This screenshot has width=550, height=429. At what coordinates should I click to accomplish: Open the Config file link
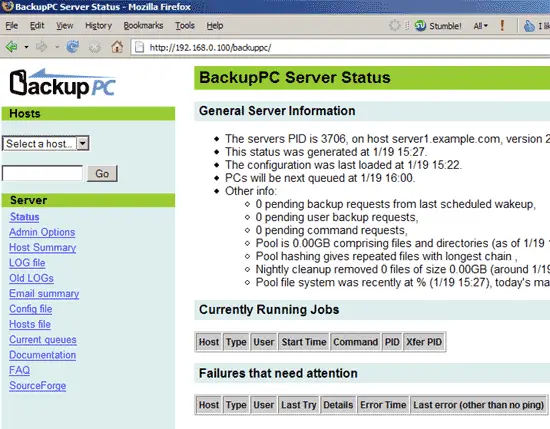(31, 309)
